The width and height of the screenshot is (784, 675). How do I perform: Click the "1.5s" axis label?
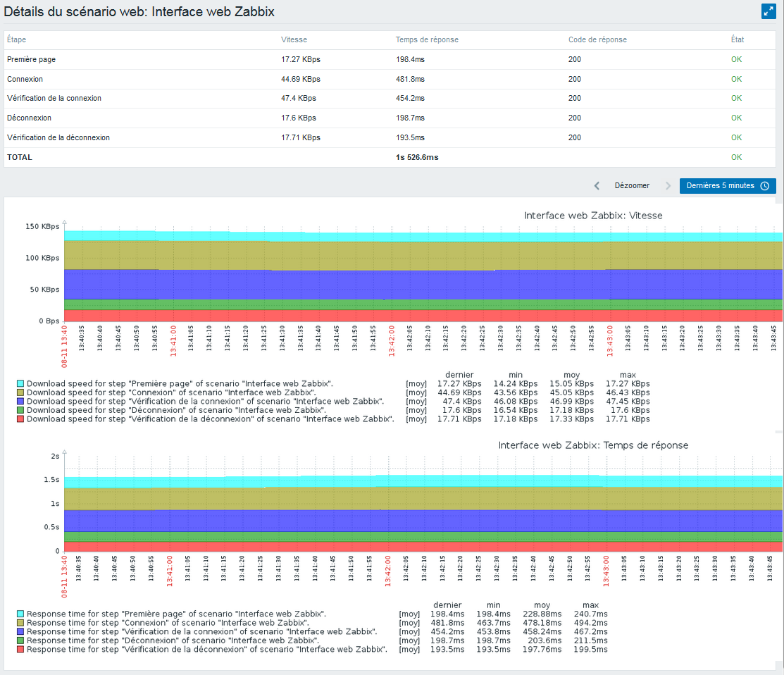click(x=51, y=480)
